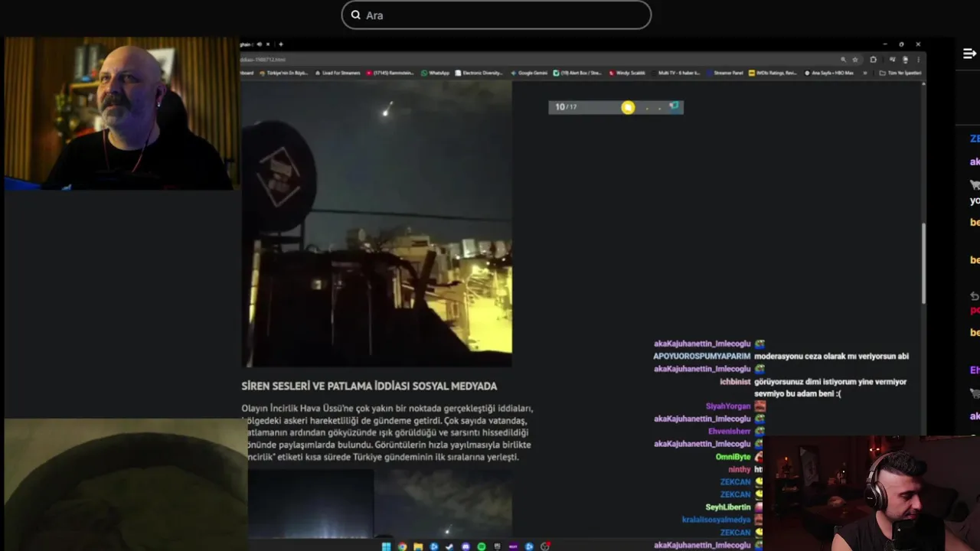
Task: Click the article paragraph starting Olayın İncirlik
Action: coord(387,432)
